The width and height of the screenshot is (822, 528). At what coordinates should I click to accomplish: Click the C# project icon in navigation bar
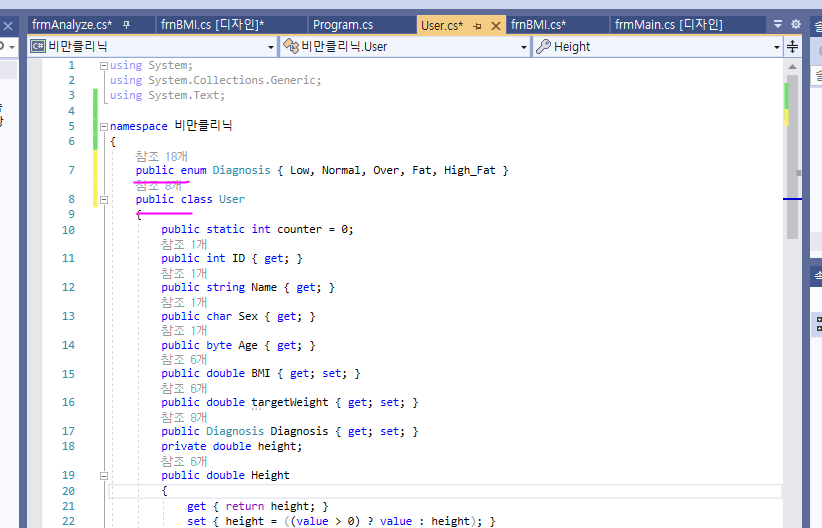point(38,47)
